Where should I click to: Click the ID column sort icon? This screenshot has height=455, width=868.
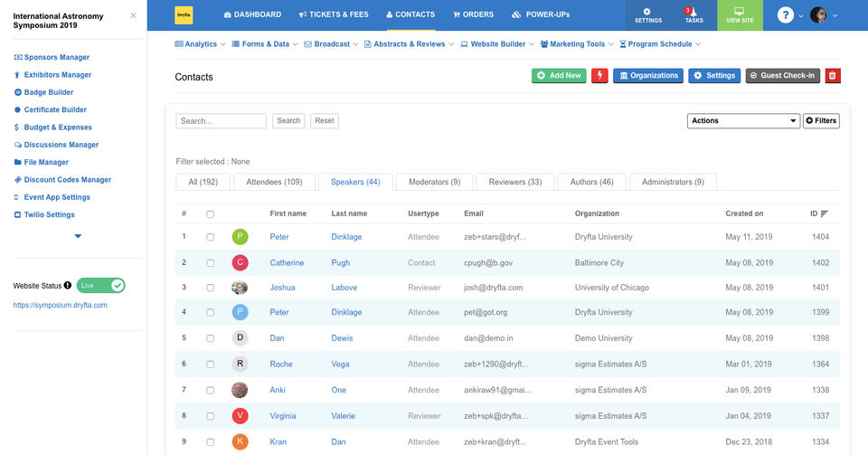coord(824,213)
